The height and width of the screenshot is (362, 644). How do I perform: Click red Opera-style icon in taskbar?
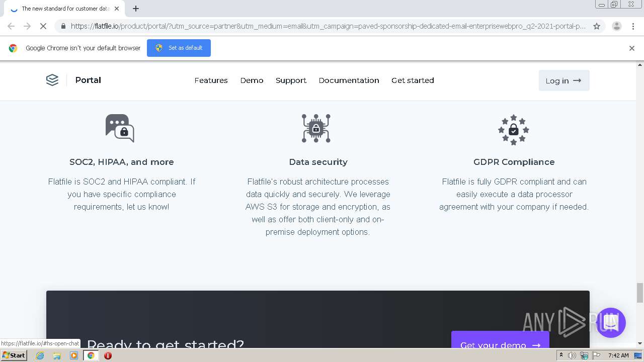point(108,355)
